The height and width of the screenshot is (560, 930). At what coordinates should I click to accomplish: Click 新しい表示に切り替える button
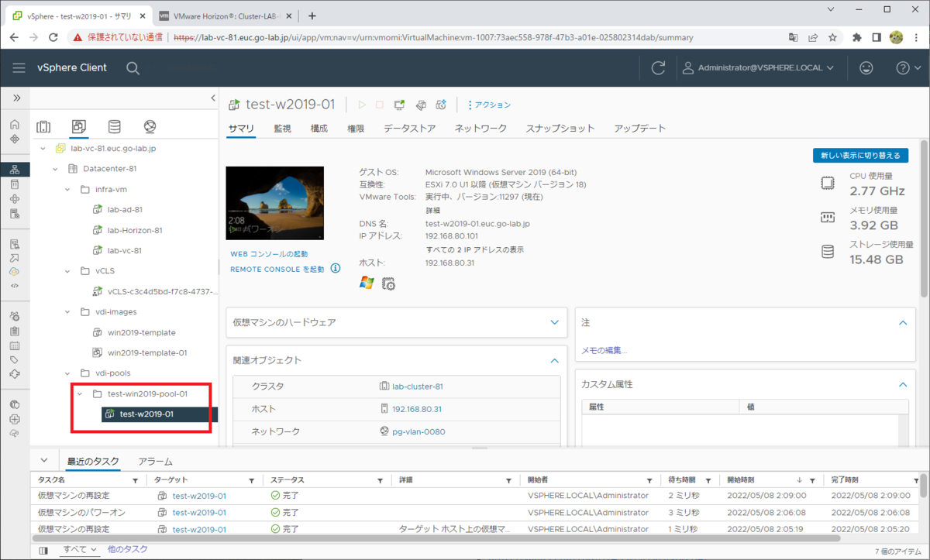coord(861,156)
